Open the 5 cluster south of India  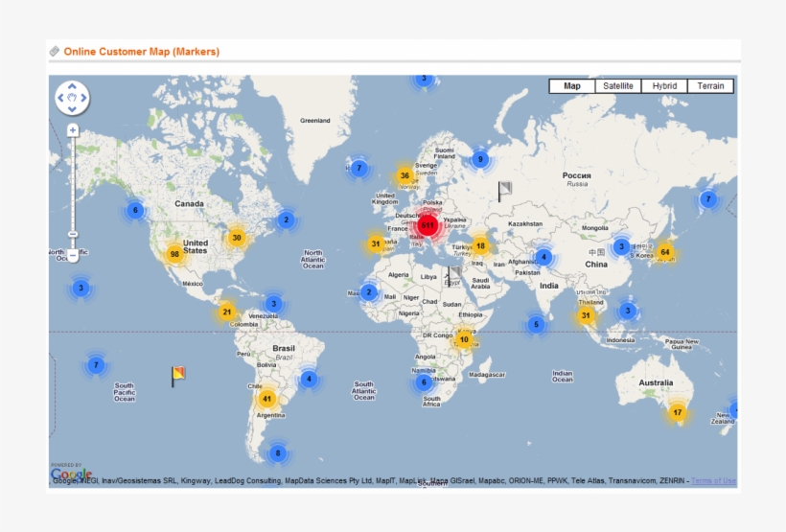pyautogui.click(x=536, y=324)
